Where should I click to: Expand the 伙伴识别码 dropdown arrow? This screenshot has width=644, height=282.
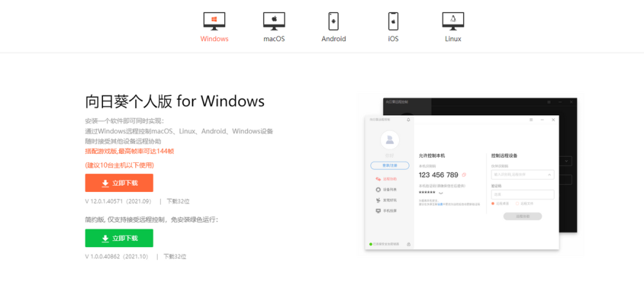[549, 174]
